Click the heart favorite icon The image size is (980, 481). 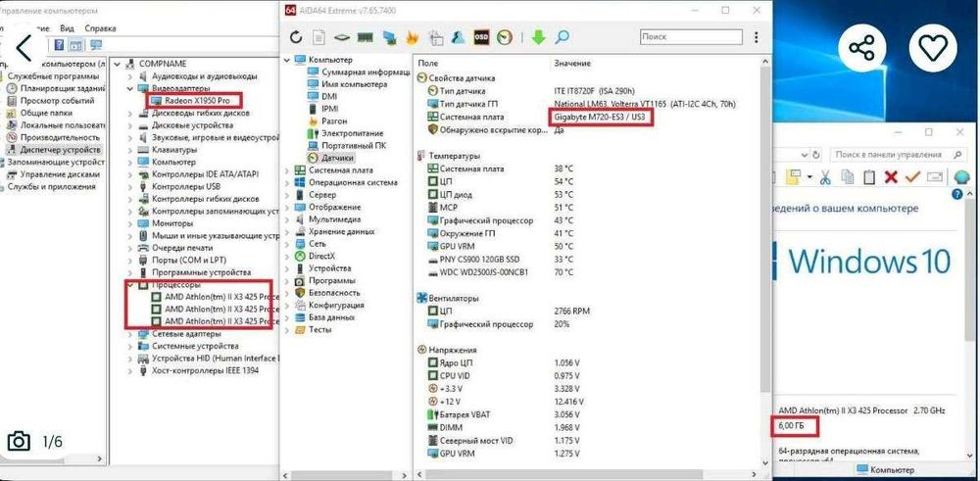933,47
